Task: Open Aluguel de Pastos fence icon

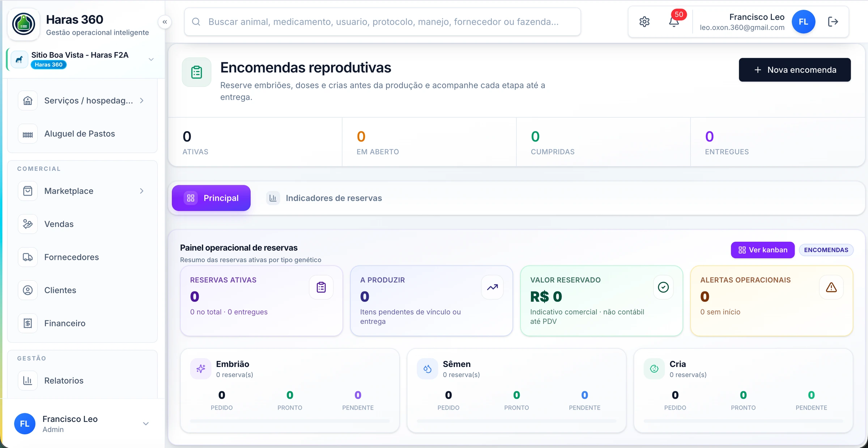Action: point(28,134)
